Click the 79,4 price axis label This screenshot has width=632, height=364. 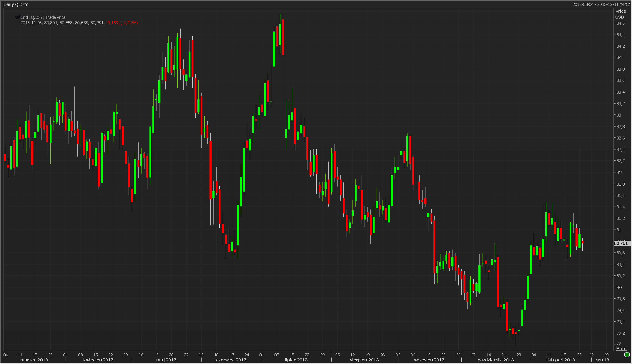pyautogui.click(x=620, y=322)
